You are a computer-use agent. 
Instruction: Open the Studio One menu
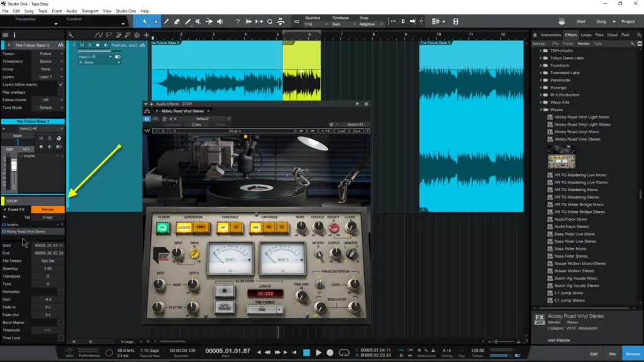(x=126, y=11)
